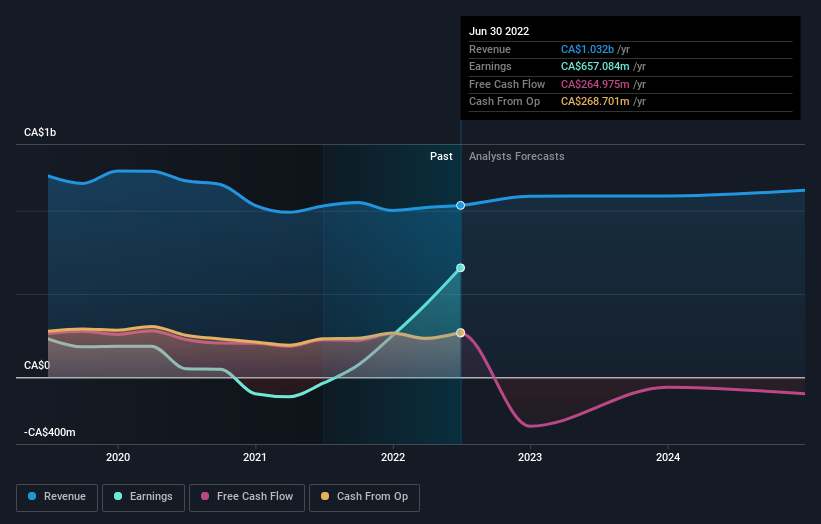This screenshot has width=821, height=524.
Task: Click the -CA$400m y-axis label
Action: pyautogui.click(x=50, y=432)
